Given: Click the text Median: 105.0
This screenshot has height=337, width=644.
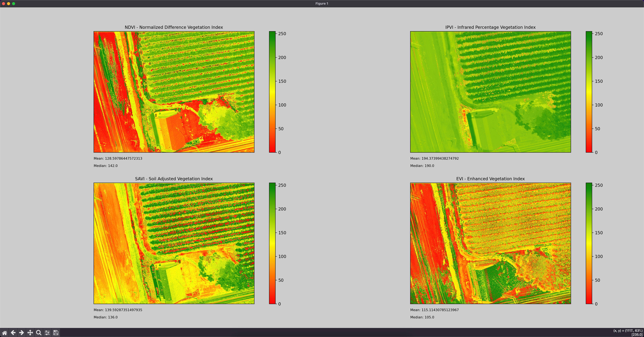Looking at the screenshot, I should point(422,317).
